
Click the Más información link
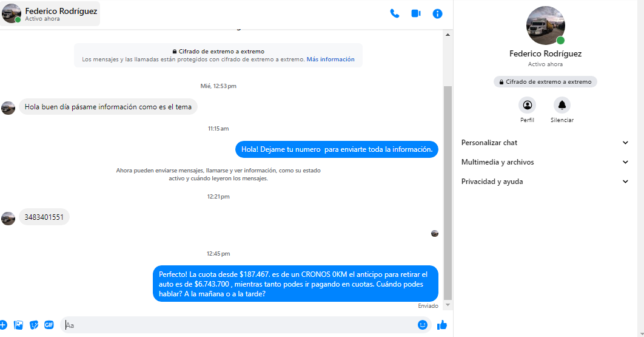pos(330,60)
